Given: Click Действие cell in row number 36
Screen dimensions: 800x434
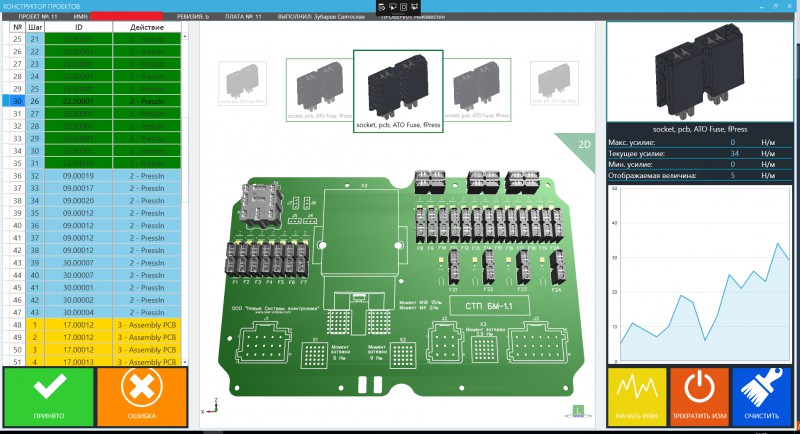Looking at the screenshot, I should click(x=147, y=176).
